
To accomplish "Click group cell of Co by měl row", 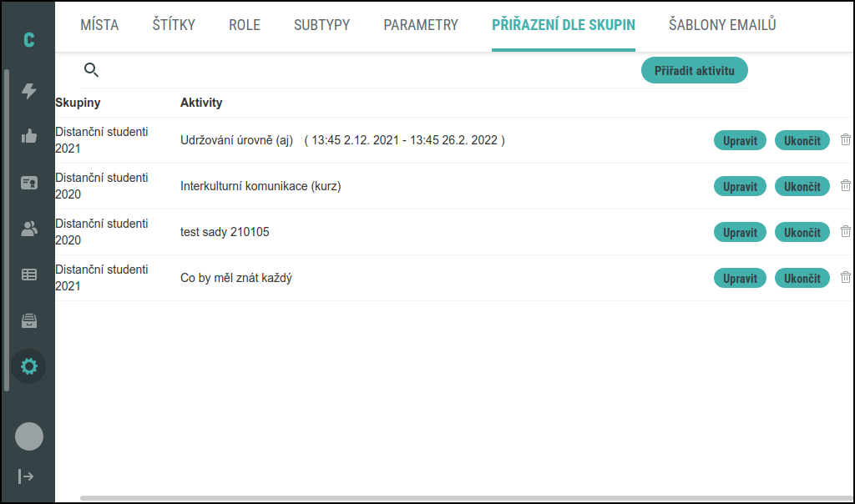I will point(101,277).
